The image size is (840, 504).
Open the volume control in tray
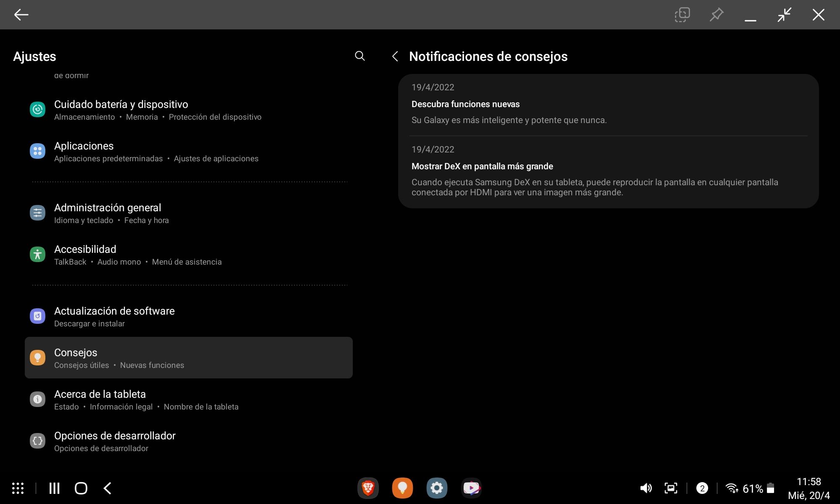coord(646,488)
